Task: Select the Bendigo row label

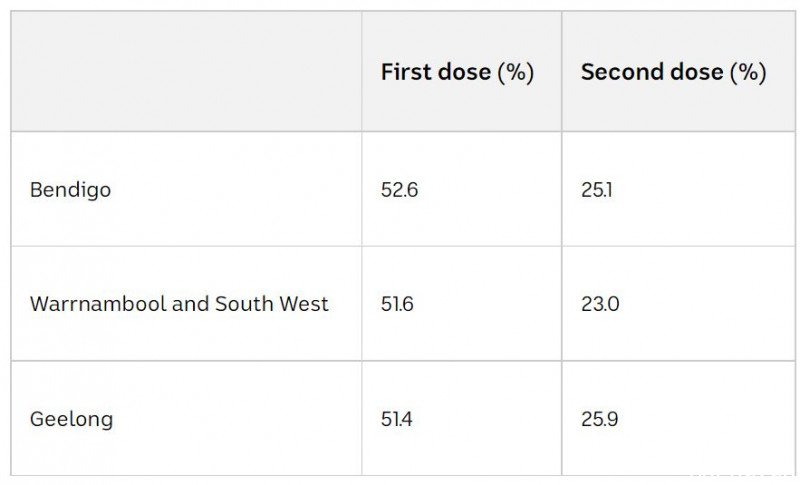Action: (x=70, y=190)
